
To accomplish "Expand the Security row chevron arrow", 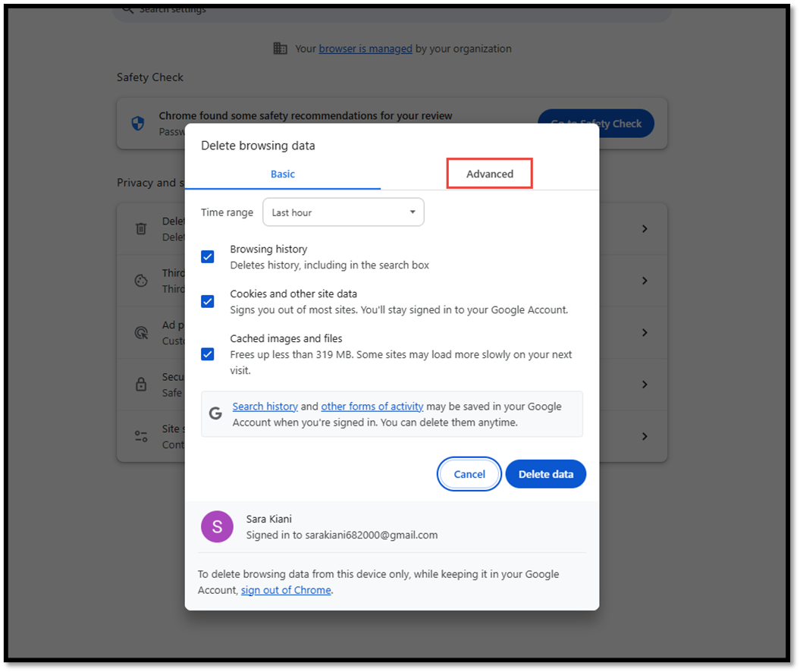I will coord(645,385).
